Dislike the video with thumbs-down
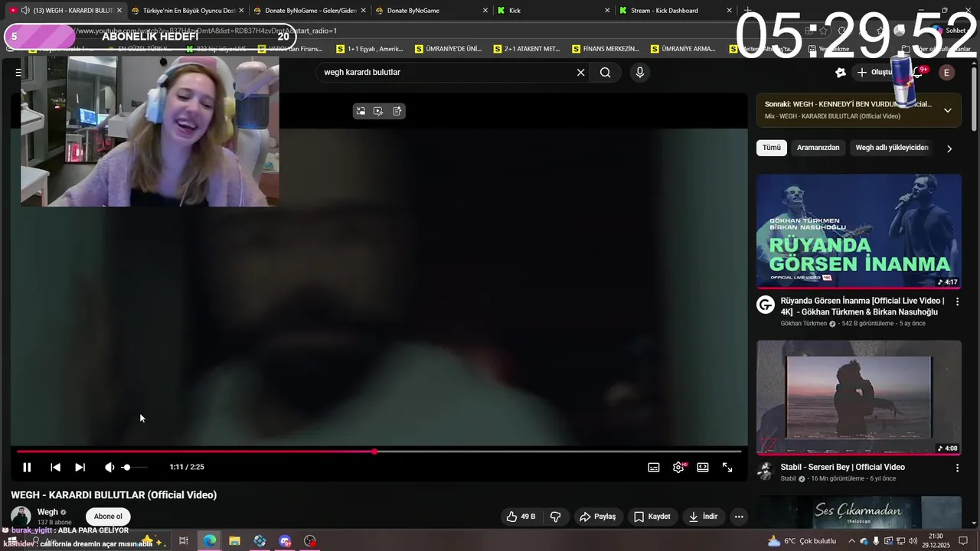980x551 pixels. (x=556, y=517)
